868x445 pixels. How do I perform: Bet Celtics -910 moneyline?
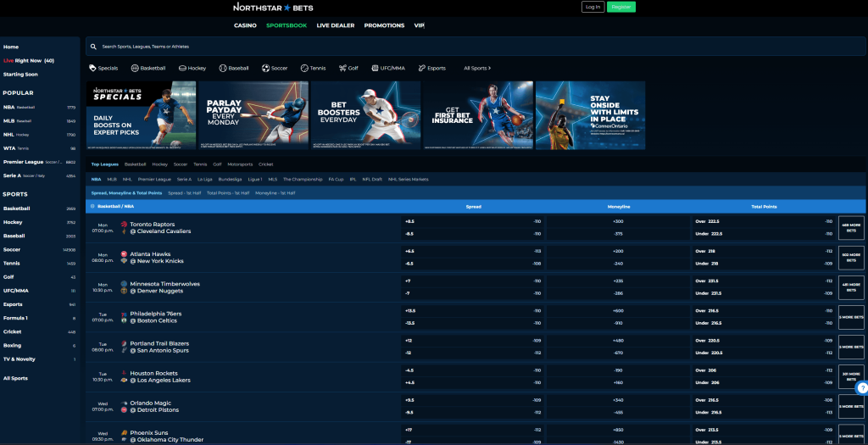coord(618,323)
